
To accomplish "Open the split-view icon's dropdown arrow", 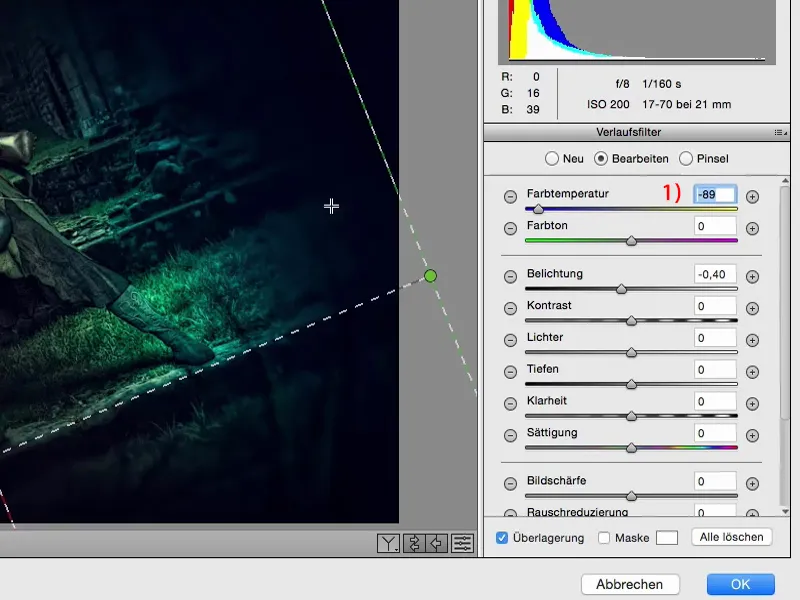I will click(x=397, y=549).
